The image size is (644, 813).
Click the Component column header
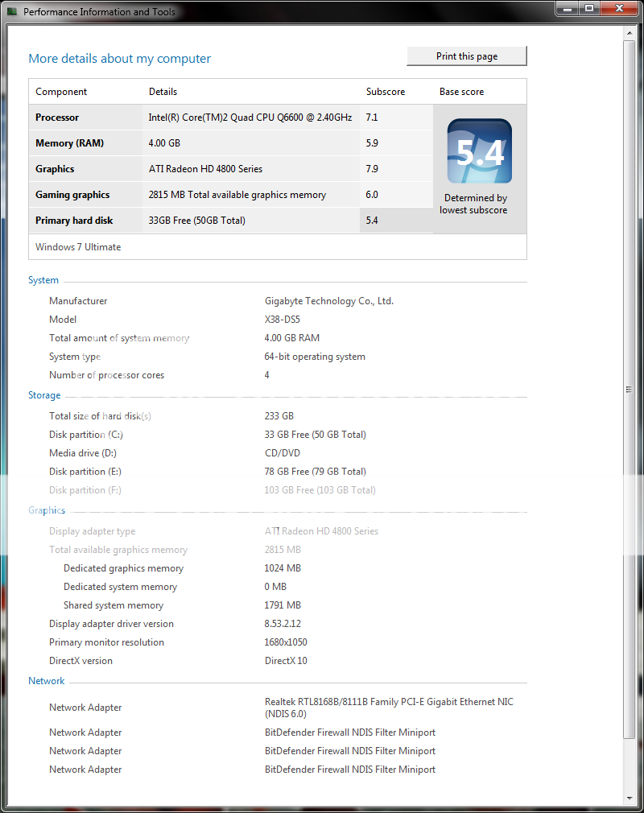tap(61, 92)
